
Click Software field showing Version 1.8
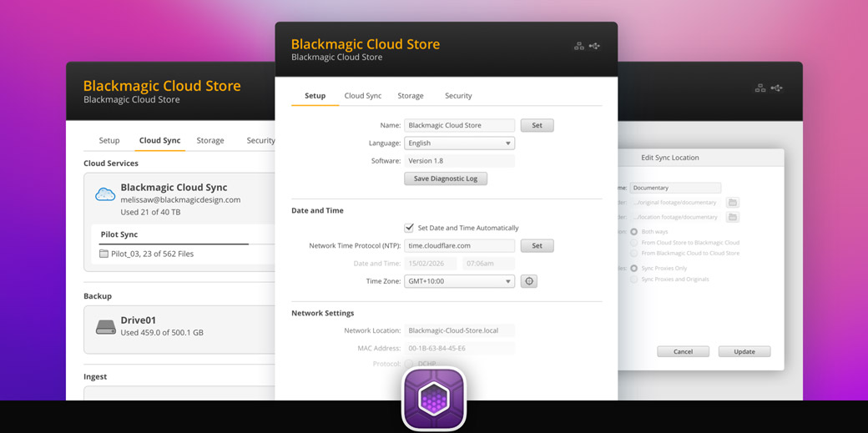pyautogui.click(x=460, y=161)
